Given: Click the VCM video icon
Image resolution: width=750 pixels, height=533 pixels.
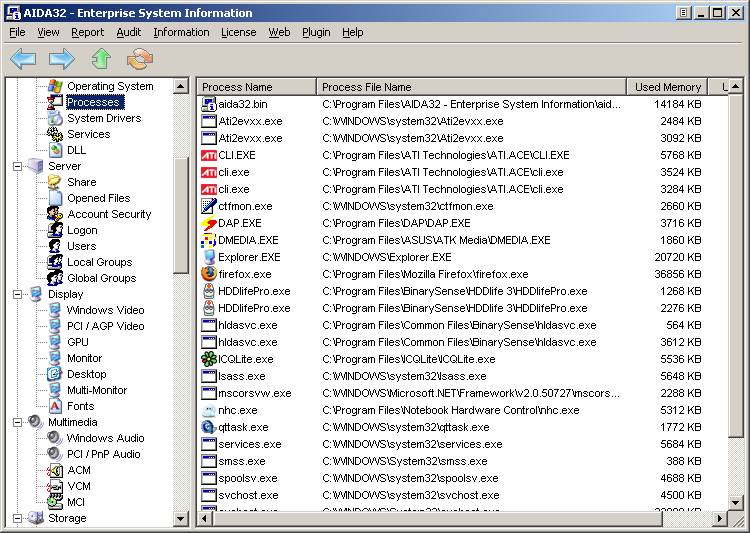Looking at the screenshot, I should click(55, 486).
